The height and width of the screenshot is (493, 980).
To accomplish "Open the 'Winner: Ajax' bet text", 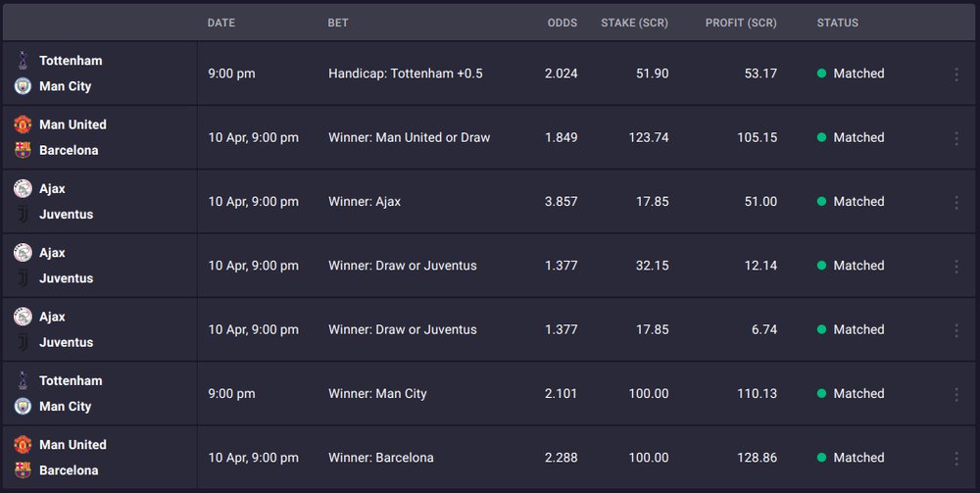I will 365,201.
